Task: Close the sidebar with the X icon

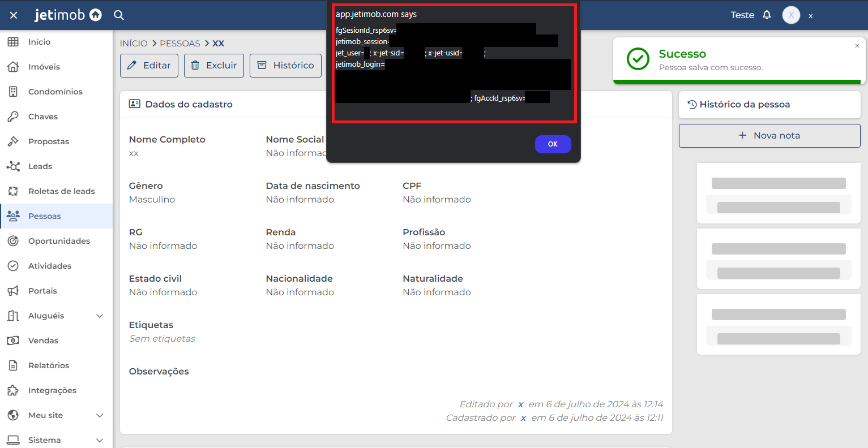Action: pyautogui.click(x=14, y=15)
